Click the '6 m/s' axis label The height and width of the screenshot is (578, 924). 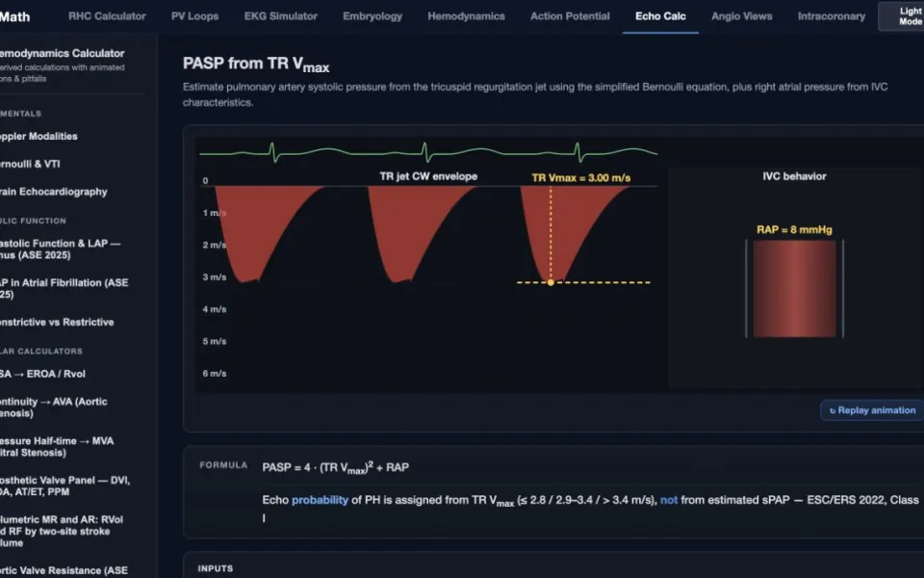(215, 374)
